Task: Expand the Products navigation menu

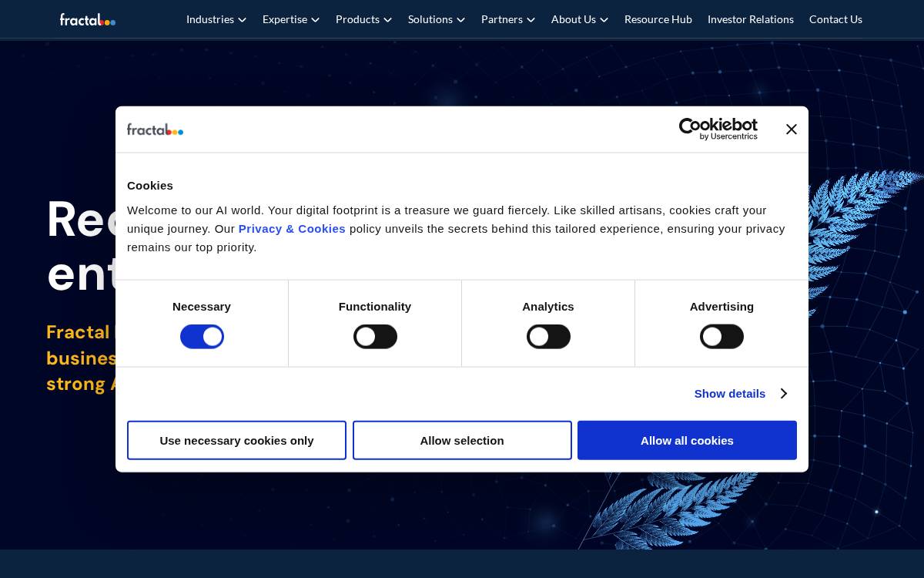Action: tap(364, 19)
